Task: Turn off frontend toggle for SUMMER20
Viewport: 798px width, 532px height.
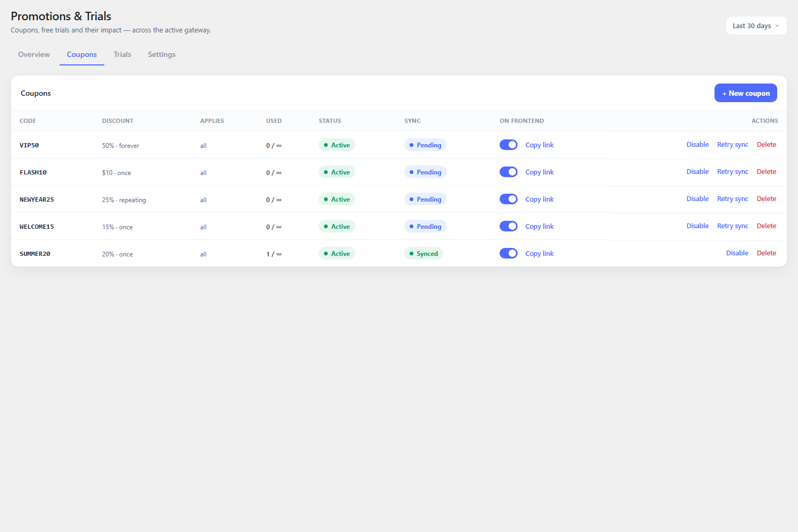Action: (x=509, y=253)
